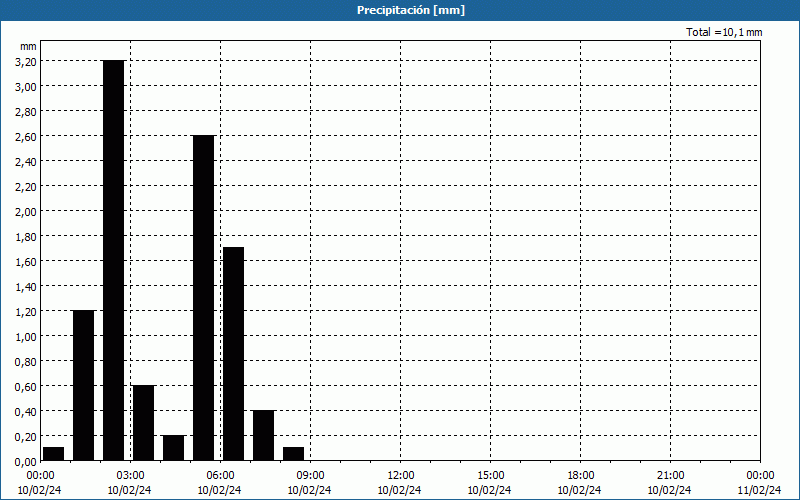Click the '03:00' x-axis time label
800x500 pixels.
[x=130, y=476]
